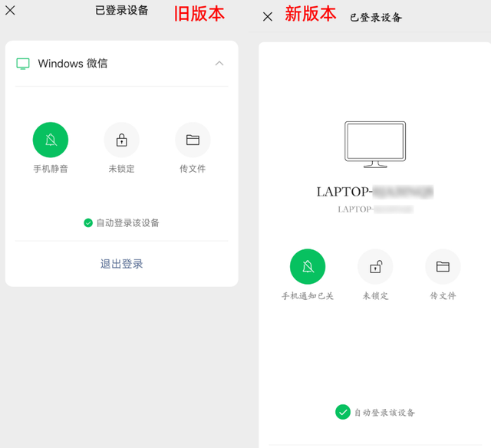Collapse the Windows 微信 device card
Image resolution: width=491 pixels, height=448 pixels.
click(219, 64)
